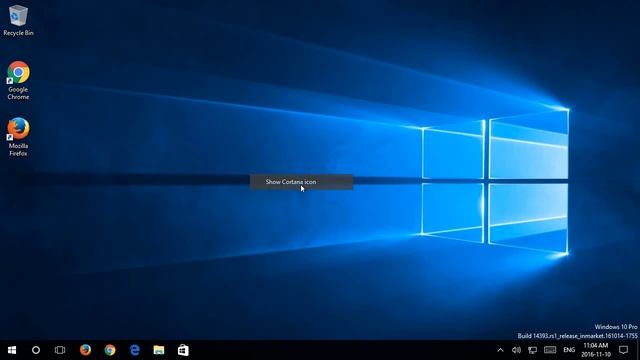Open the network status icon

(x=533, y=350)
